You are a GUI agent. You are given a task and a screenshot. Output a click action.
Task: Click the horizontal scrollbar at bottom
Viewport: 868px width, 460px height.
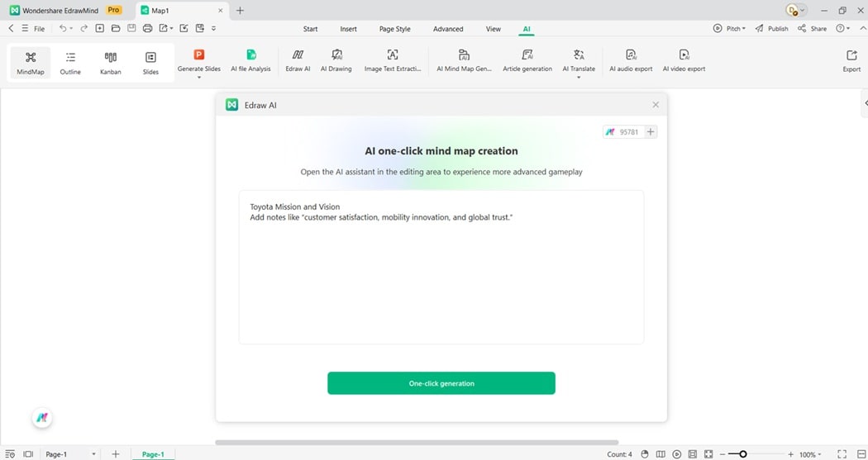point(417,443)
